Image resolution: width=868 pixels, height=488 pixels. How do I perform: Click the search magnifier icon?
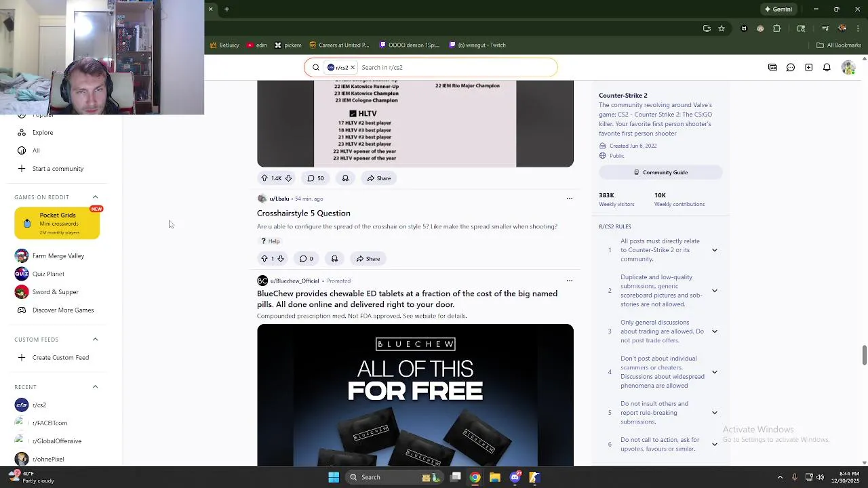click(x=316, y=67)
